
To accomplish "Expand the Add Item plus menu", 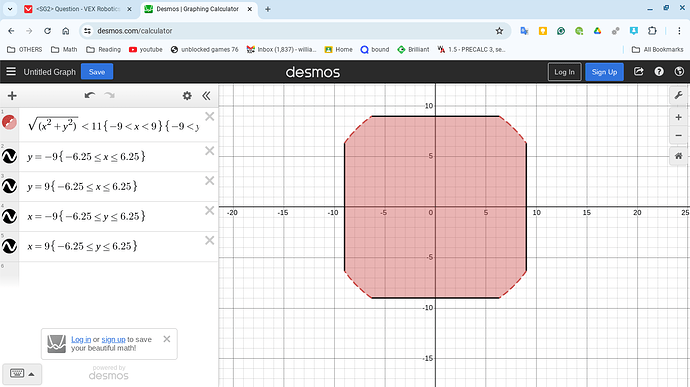I will click(x=12, y=96).
